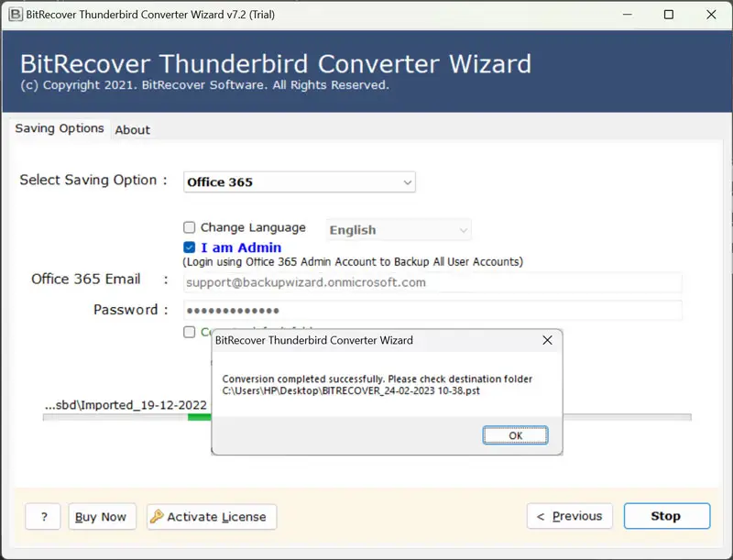Confirm the dialog with OK
This screenshot has width=733, height=560.
(515, 435)
